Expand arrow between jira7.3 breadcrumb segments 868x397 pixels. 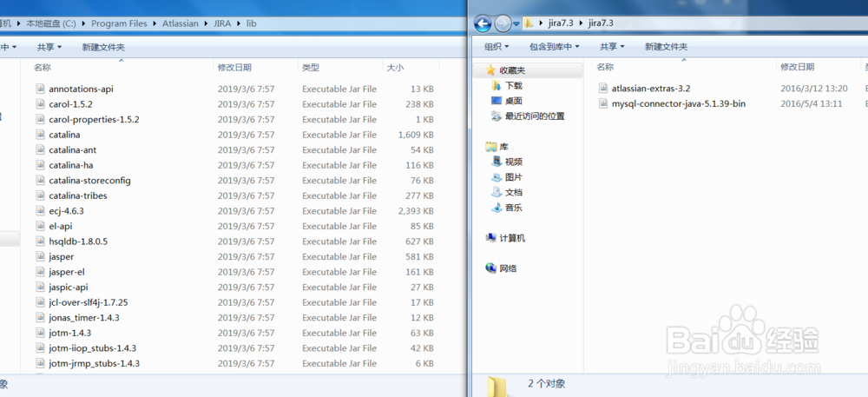pyautogui.click(x=581, y=23)
